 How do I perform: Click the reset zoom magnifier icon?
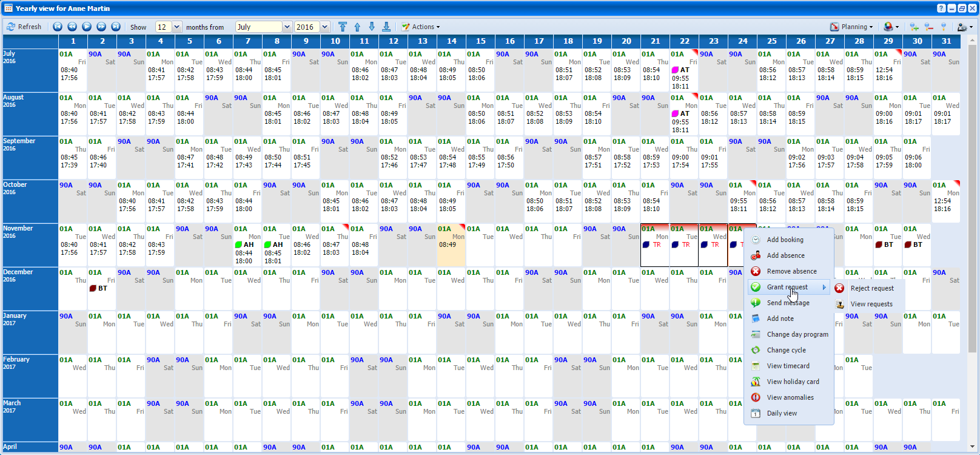click(x=943, y=27)
